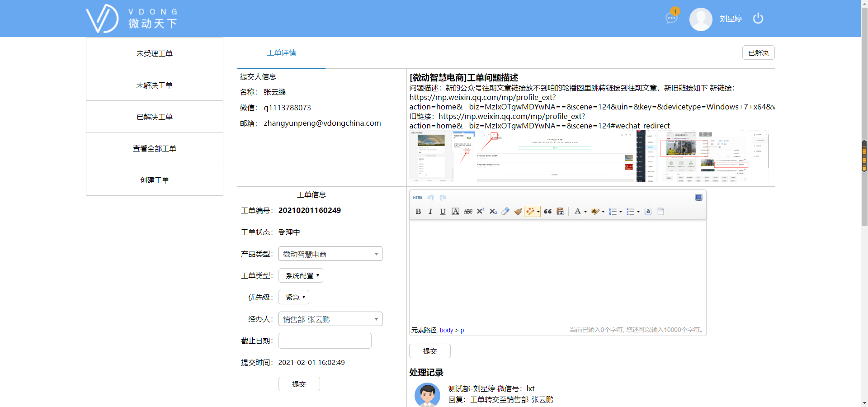Open highlight color palette arrow
This screenshot has width=868, height=407.
click(x=603, y=211)
